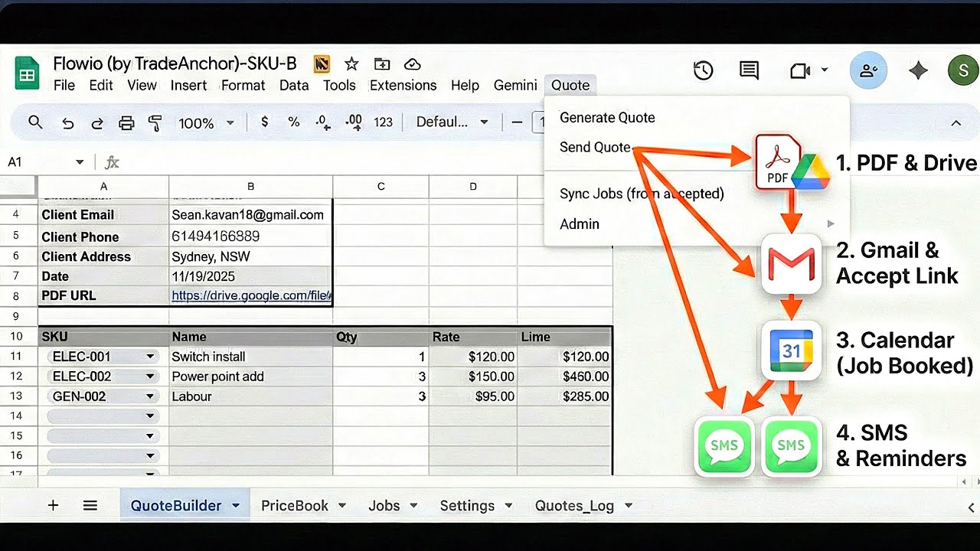The image size is (980, 551).
Task: Select the Sydney, NSW address cell
Action: [250, 256]
